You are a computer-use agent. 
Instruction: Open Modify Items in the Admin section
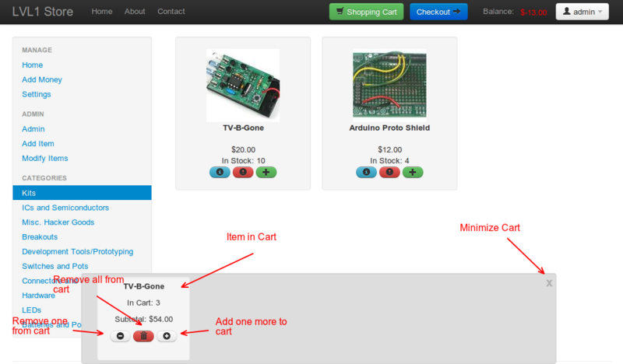(x=45, y=158)
